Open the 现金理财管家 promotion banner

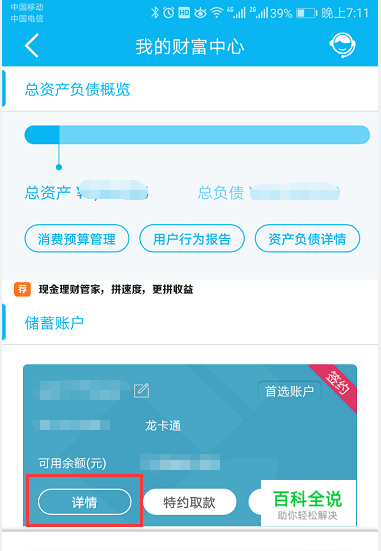click(116, 289)
